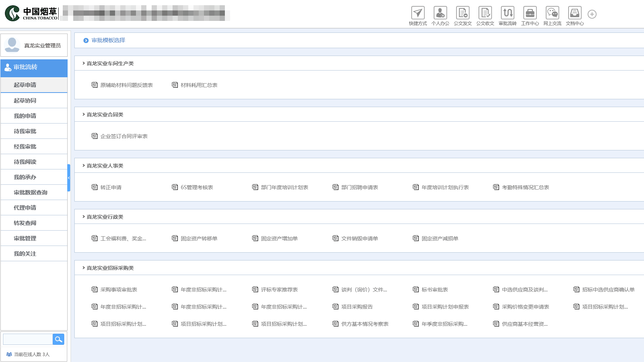Screen dimensions: 644x362
Task: Open the 快捷方式 shortcut icon
Action: pos(418,13)
